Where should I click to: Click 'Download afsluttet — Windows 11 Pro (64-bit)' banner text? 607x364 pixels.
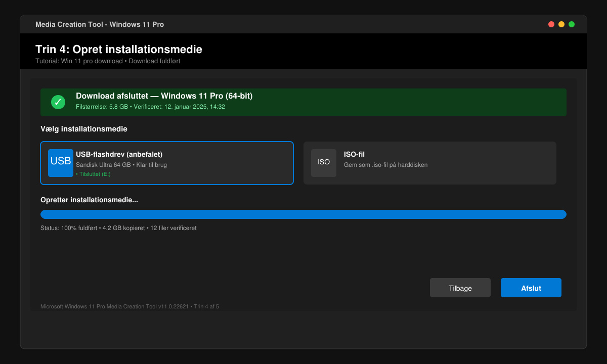click(x=164, y=96)
